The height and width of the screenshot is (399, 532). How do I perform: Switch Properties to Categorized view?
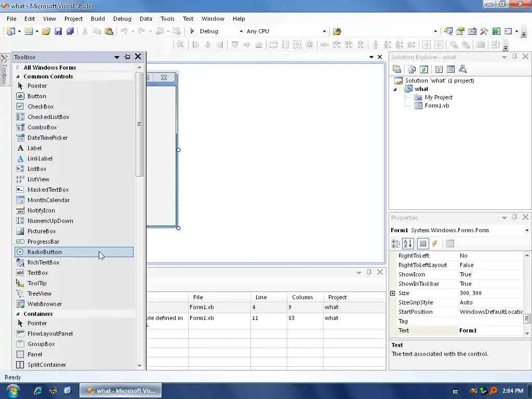point(395,243)
